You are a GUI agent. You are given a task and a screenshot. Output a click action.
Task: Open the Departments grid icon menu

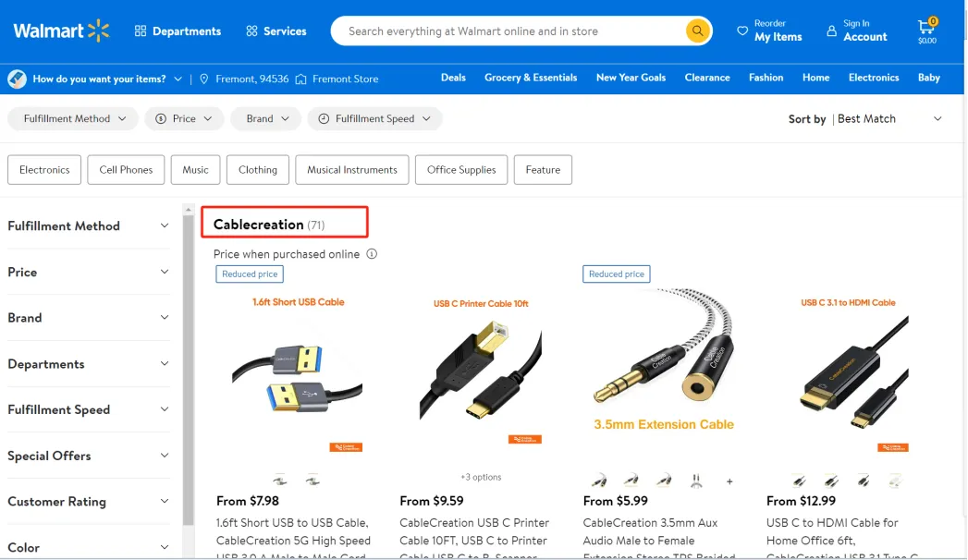tap(141, 30)
